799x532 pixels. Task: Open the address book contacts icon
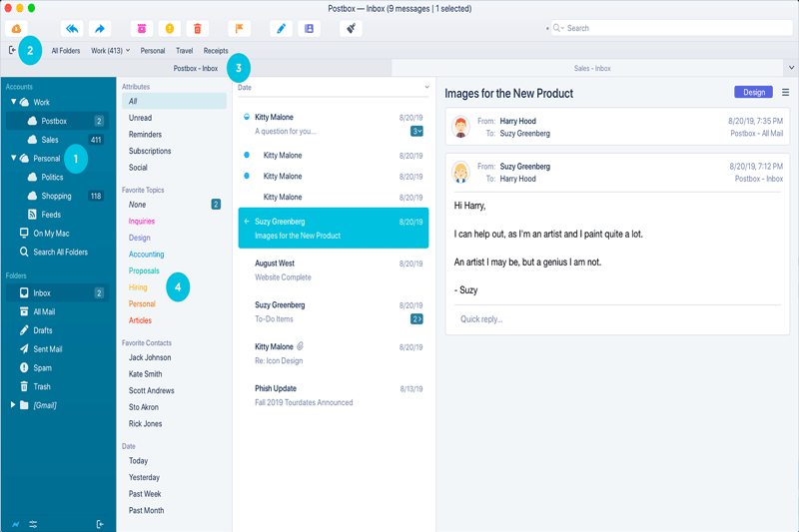coord(309,29)
